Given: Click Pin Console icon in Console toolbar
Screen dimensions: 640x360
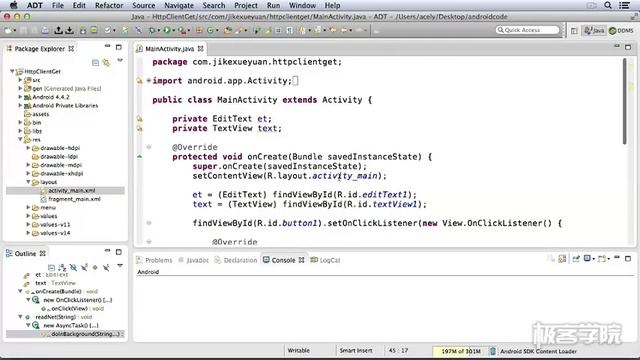Looking at the screenshot, I should (x=576, y=258).
